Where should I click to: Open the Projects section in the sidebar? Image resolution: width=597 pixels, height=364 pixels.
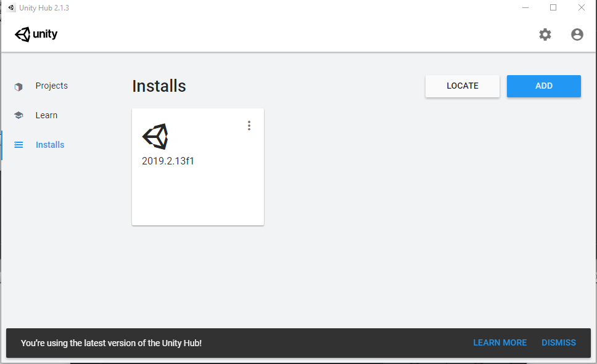point(51,86)
